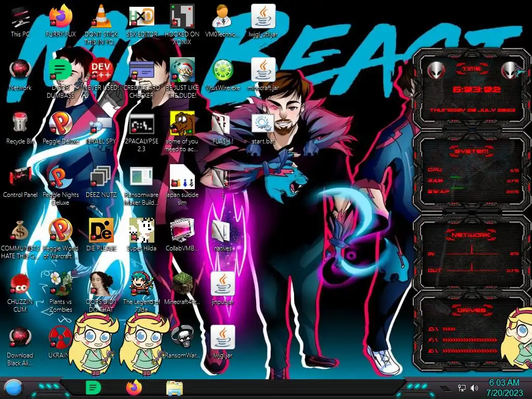Click the C:\ drive usage bar
This screenshot has width=532, height=399.
pyautogui.click(x=449, y=329)
